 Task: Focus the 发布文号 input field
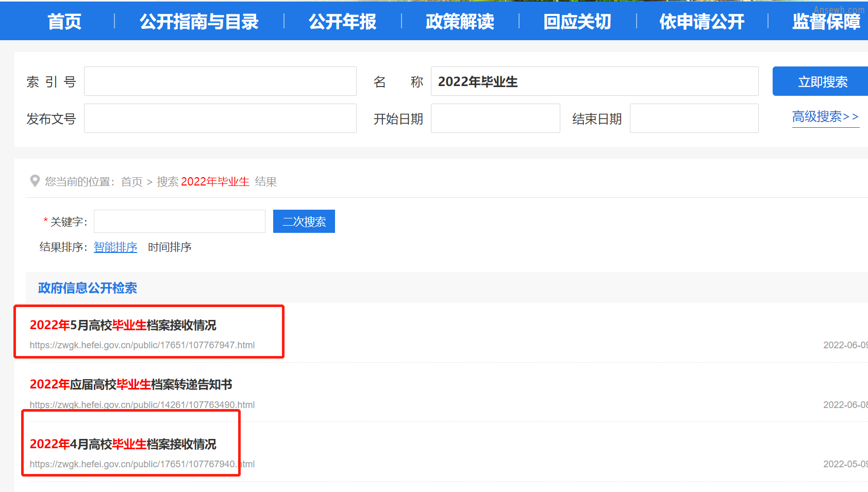(220, 118)
